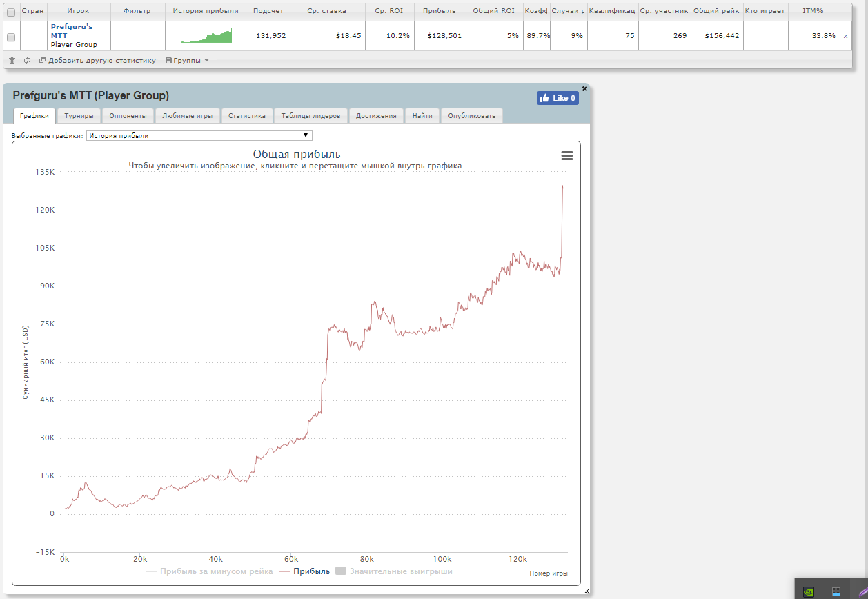Click the 89.7% coefficient cell
The height and width of the screenshot is (599, 868).
(536, 36)
